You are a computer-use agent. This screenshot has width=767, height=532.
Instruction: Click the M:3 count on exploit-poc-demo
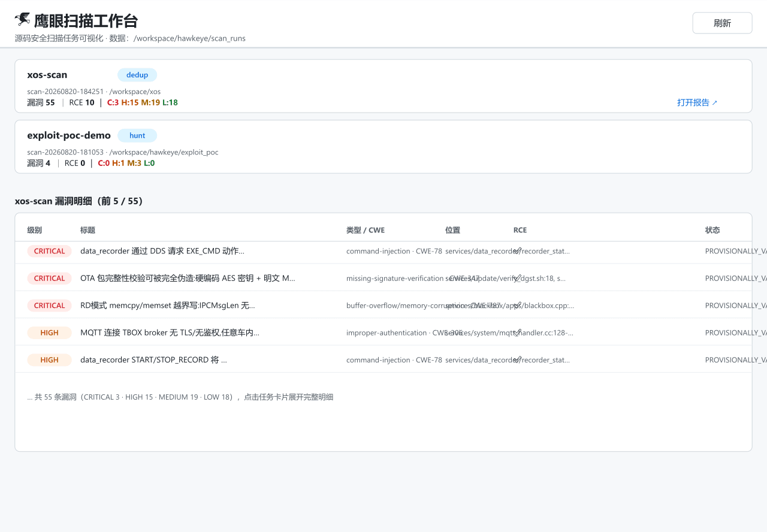tap(134, 163)
